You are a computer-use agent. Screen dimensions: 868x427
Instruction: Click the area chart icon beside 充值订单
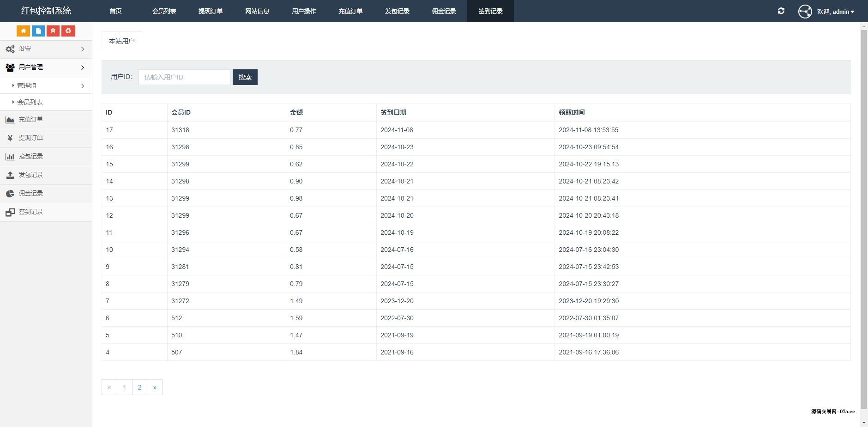tap(10, 120)
